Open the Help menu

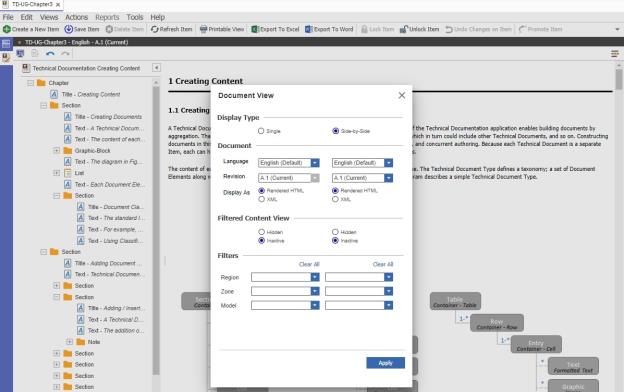157,17
